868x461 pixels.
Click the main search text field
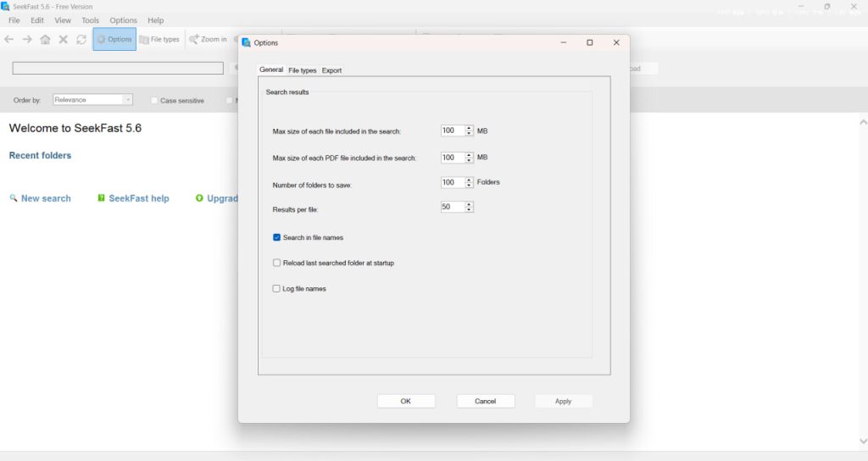pyautogui.click(x=118, y=68)
